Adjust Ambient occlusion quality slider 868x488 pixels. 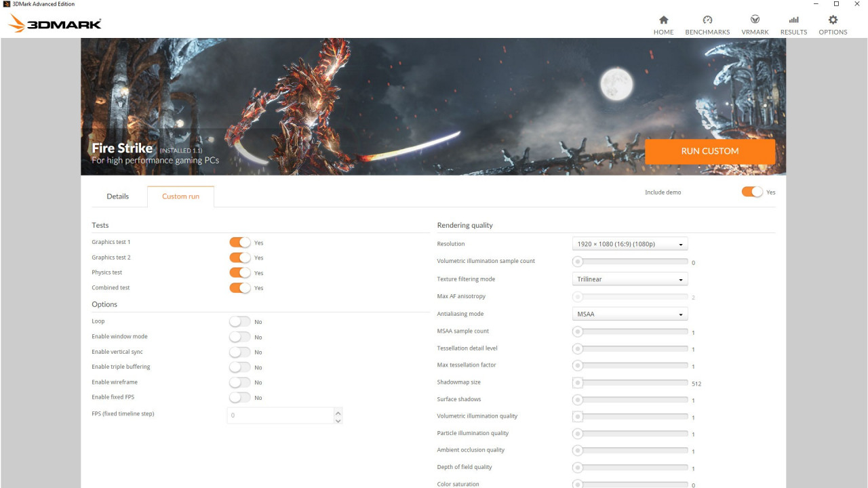[630, 450]
